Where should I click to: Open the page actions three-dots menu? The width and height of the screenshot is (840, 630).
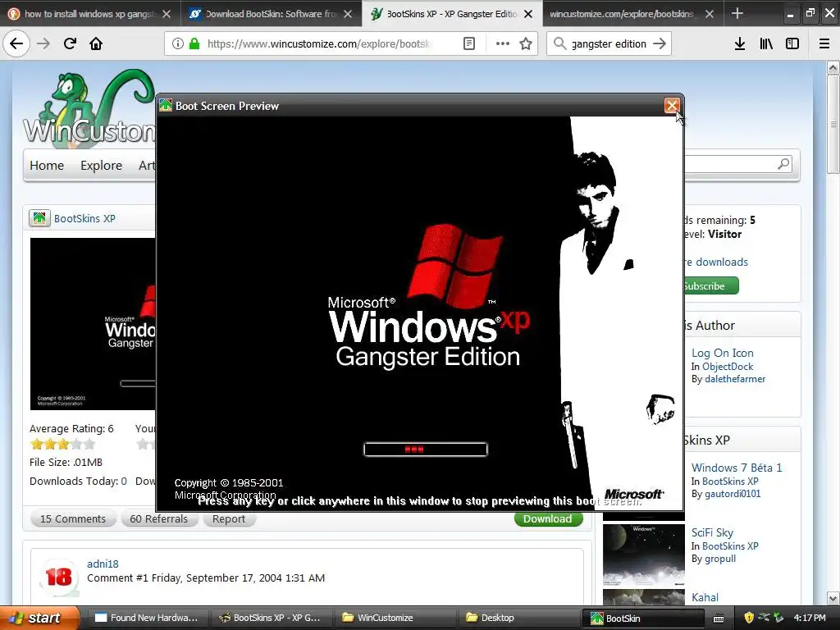point(503,43)
